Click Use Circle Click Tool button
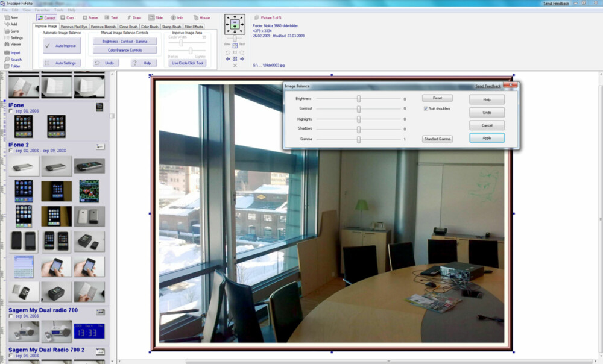Screen dimensions: 603x364 188,63
